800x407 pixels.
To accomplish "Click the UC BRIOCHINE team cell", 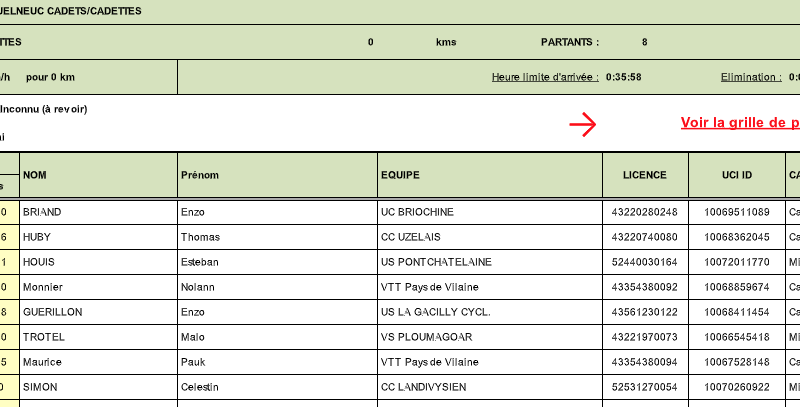I will 417,212.
